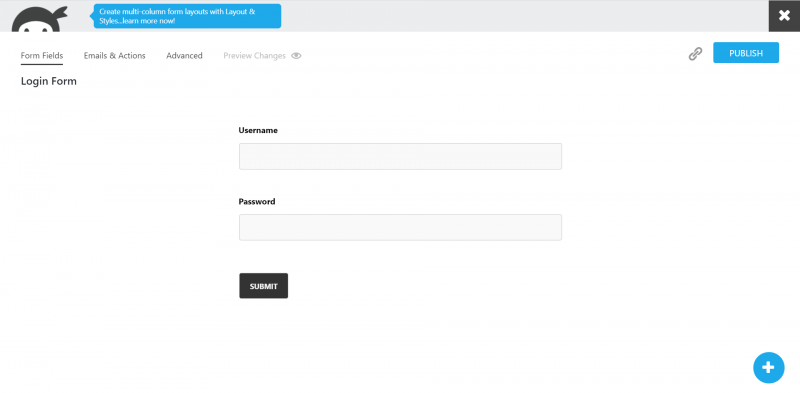This screenshot has height=393, width=800.
Task: Click the Username field label
Action: point(258,130)
